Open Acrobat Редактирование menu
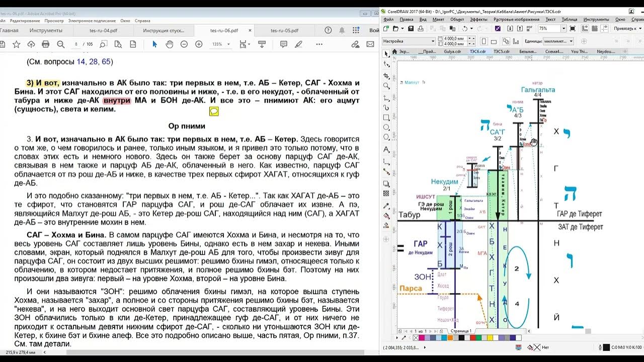This screenshot has width=644, height=362. pos(25,21)
